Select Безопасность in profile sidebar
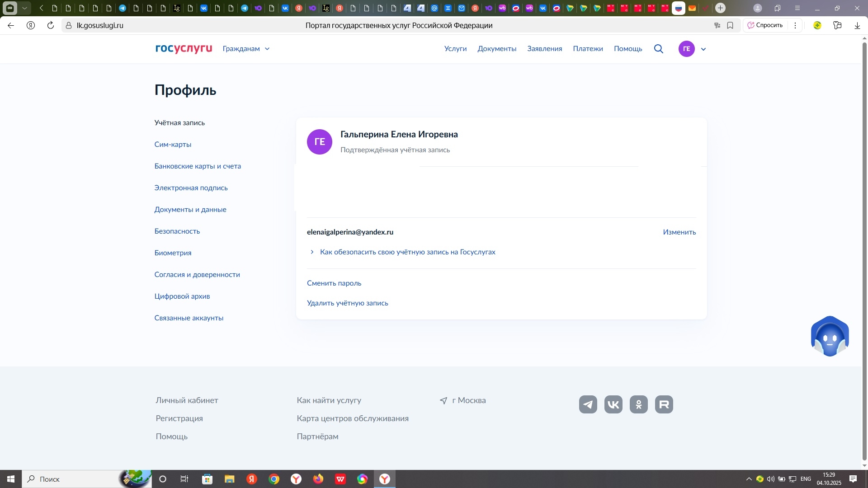 click(x=177, y=231)
